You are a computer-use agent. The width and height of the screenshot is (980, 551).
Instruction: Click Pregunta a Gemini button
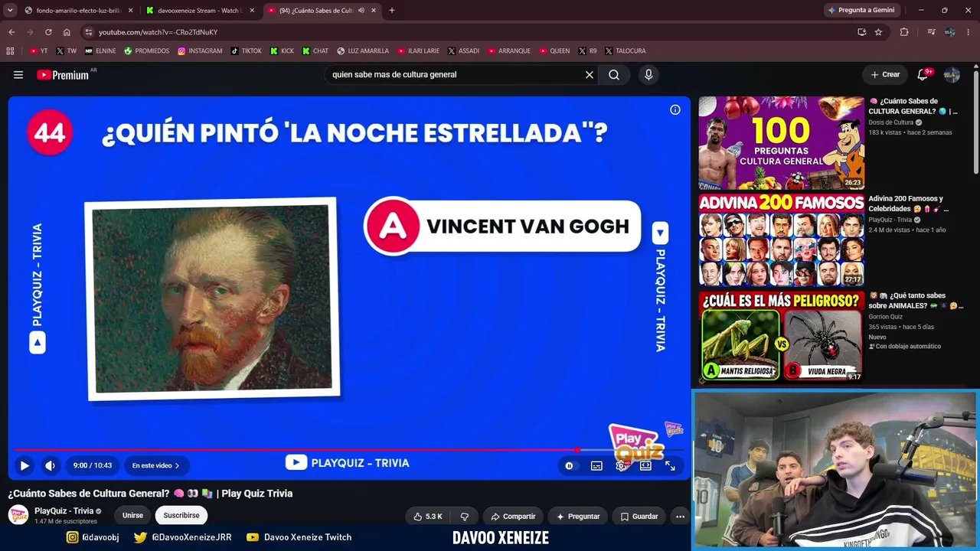click(861, 11)
